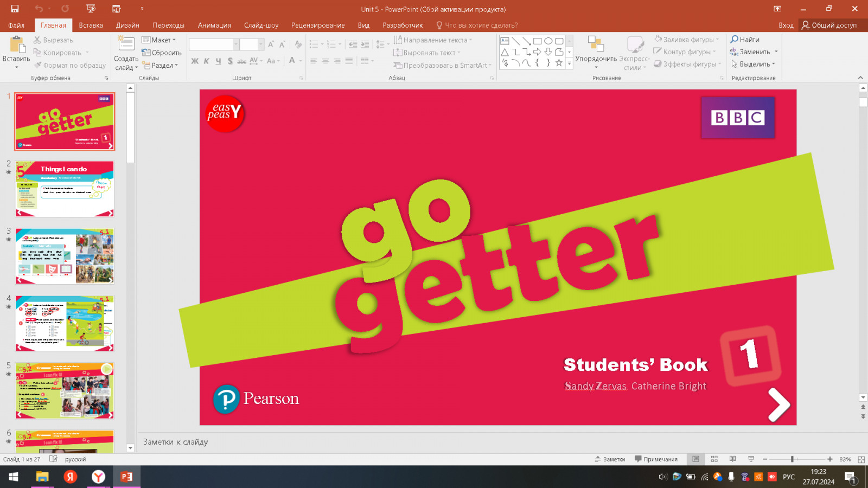Image resolution: width=868 pixels, height=488 pixels.
Task: Switch to Slide Sorter view
Action: pyautogui.click(x=714, y=459)
